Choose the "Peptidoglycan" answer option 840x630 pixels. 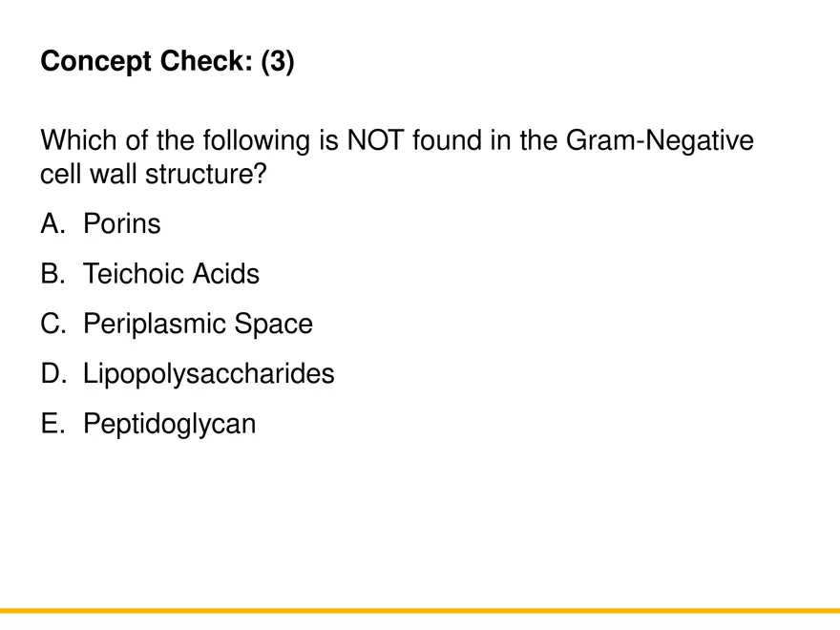(x=170, y=423)
